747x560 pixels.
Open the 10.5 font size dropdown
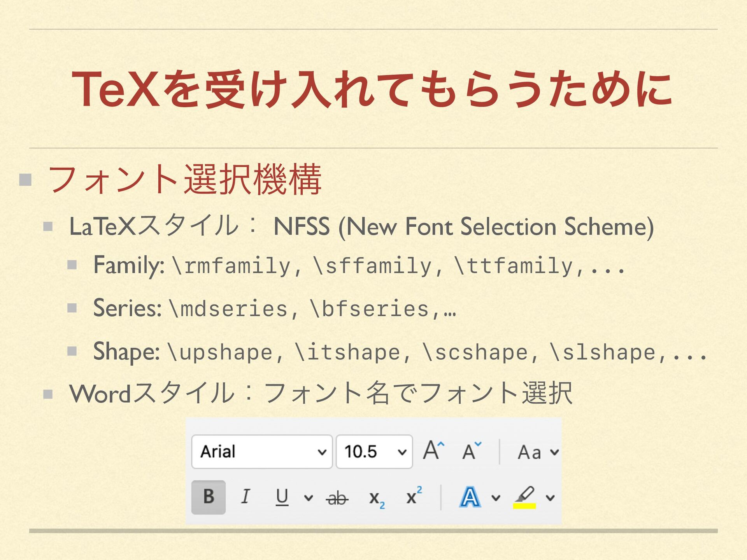point(402,452)
